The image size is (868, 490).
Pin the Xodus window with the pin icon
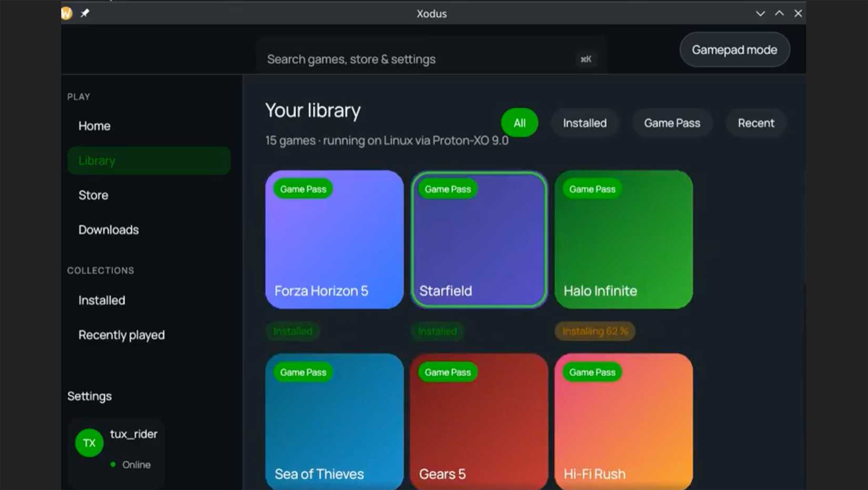click(x=85, y=13)
